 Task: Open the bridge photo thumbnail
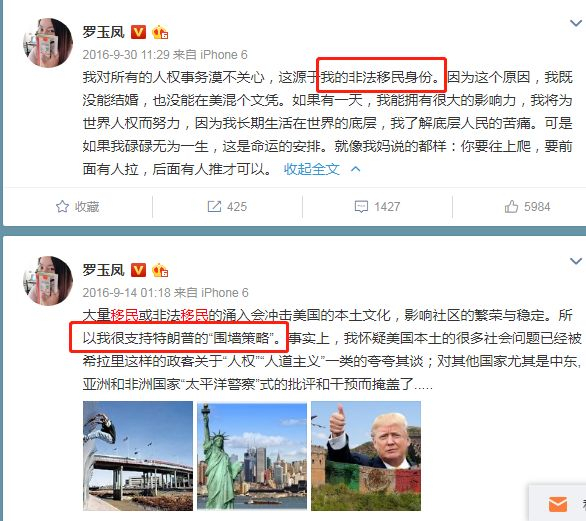click(138, 456)
